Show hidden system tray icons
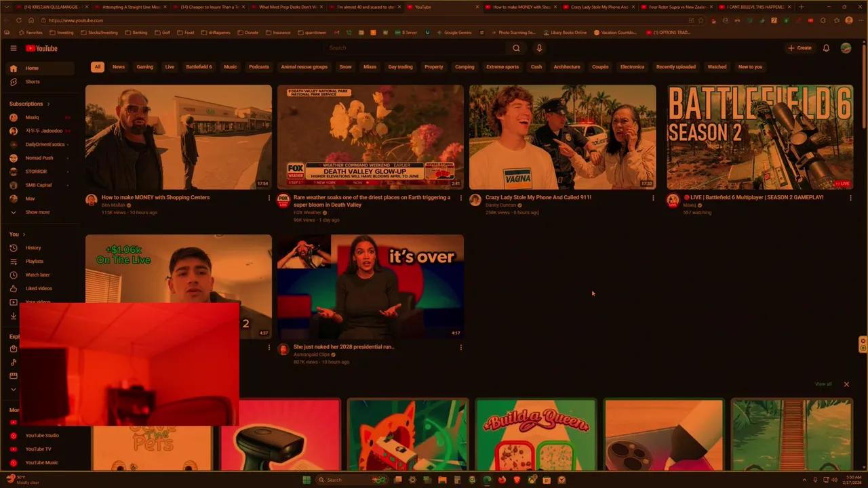This screenshot has height=488, width=868. (806, 480)
